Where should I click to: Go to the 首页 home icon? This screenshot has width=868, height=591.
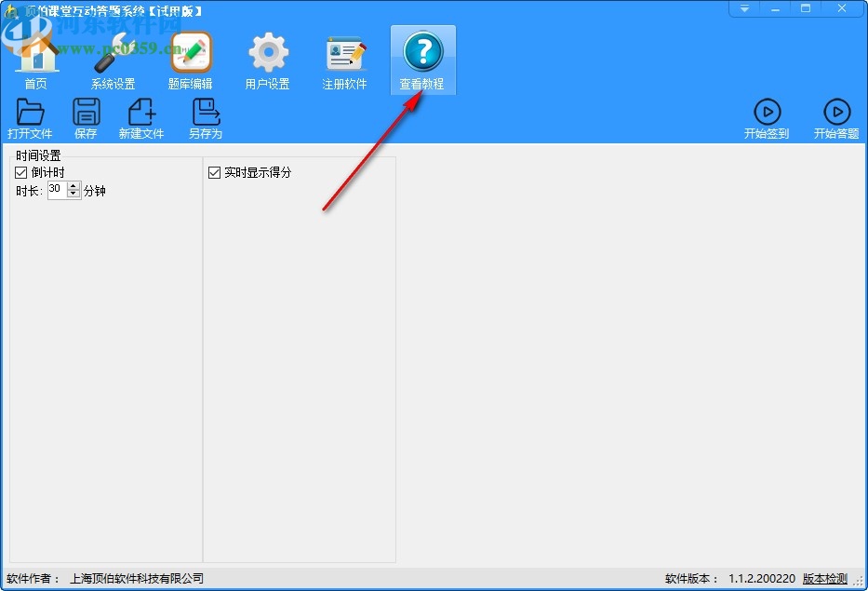pos(36,60)
